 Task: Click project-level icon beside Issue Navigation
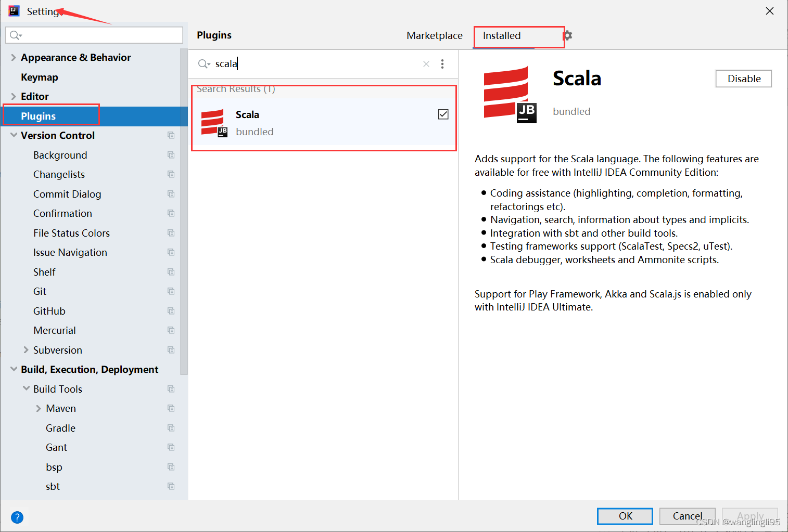(171, 252)
